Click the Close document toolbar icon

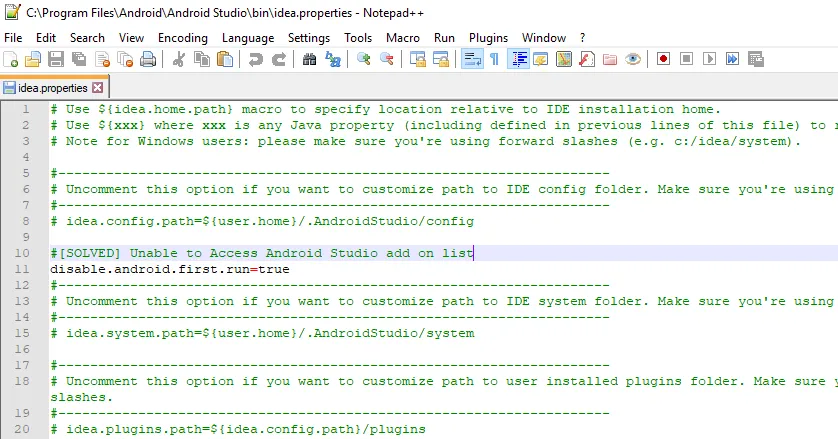[102, 59]
